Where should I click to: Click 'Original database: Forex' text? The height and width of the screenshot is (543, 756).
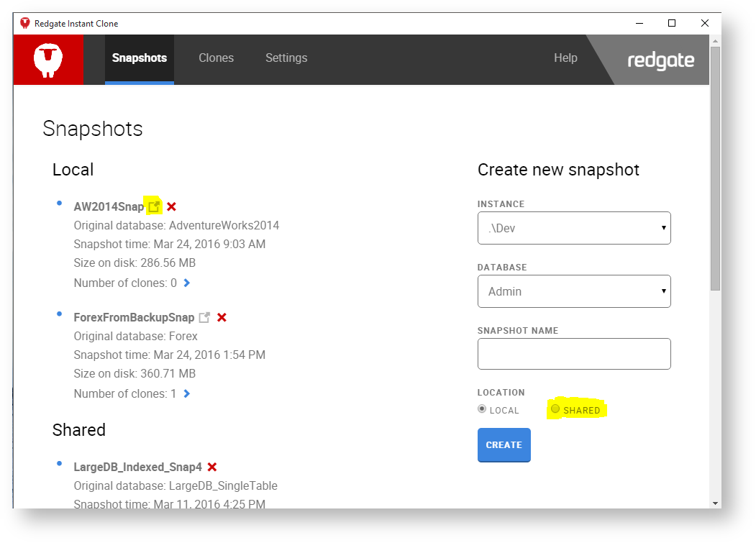(135, 336)
